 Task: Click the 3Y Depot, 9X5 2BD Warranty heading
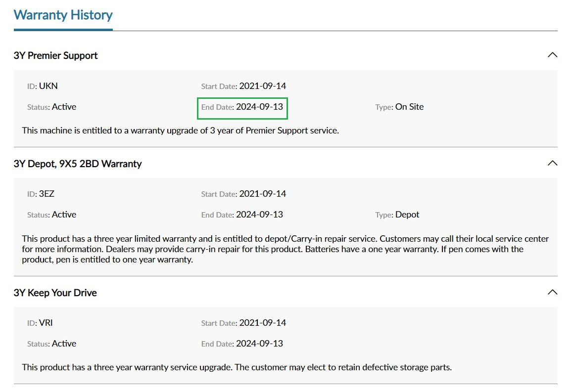point(78,164)
